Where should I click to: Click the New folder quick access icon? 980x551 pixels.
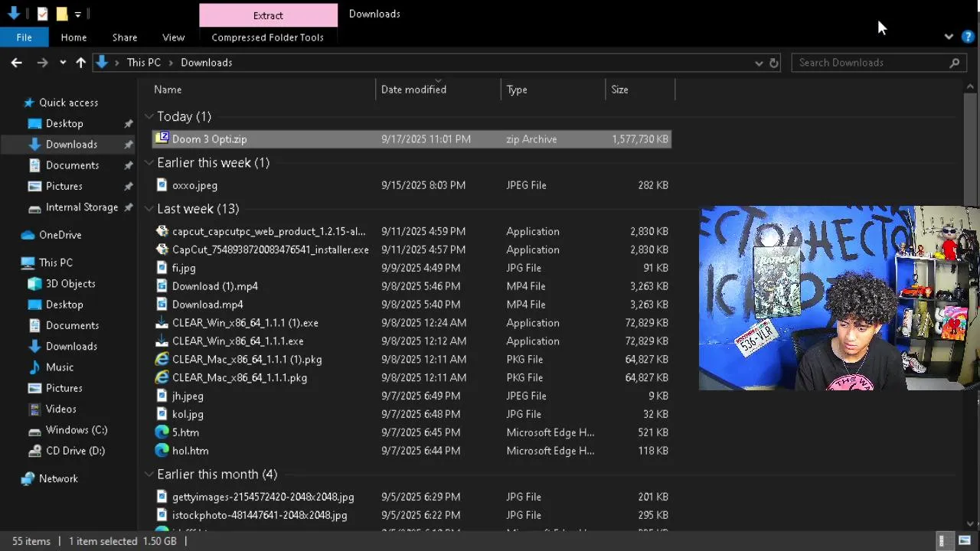(62, 14)
